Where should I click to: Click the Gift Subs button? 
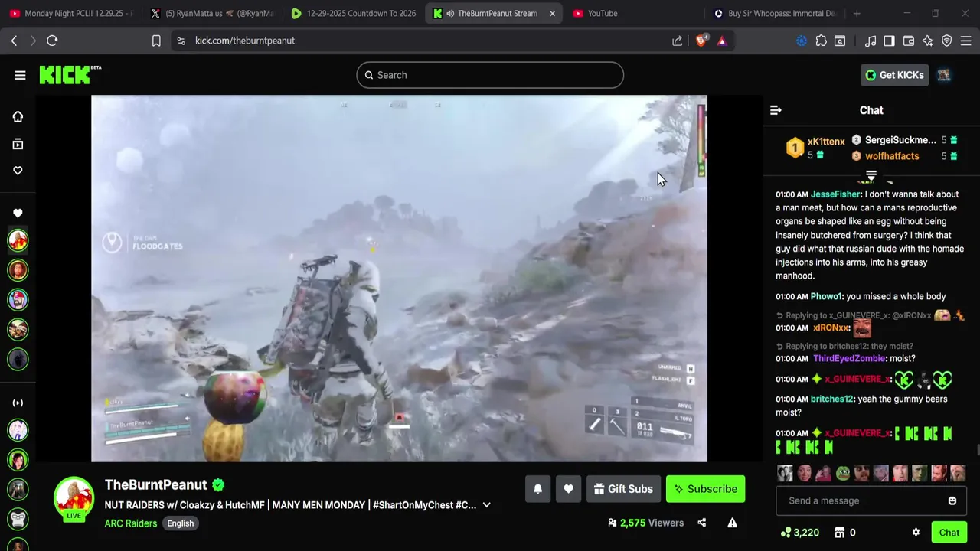click(x=623, y=489)
